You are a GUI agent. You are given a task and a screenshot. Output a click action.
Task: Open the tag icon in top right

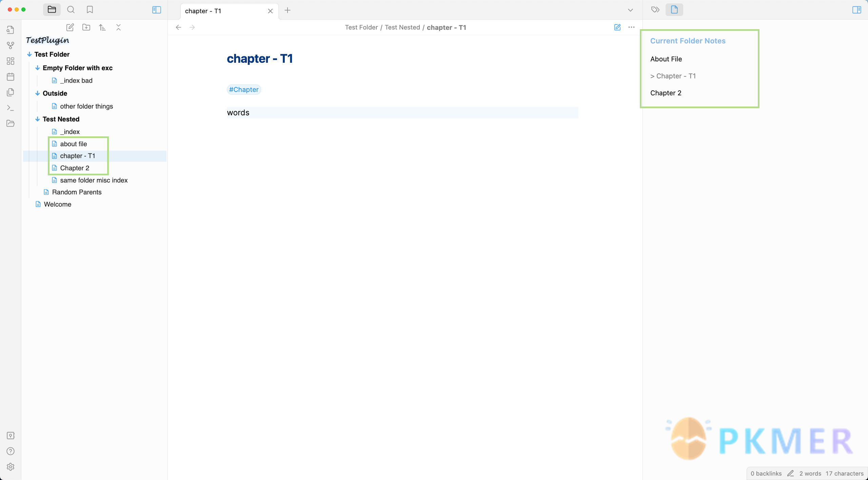coord(655,9)
